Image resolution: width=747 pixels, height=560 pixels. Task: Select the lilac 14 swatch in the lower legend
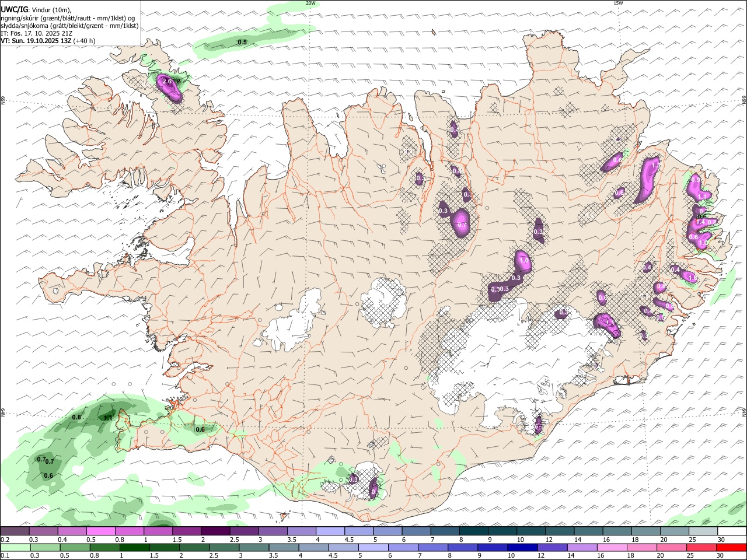pyautogui.click(x=582, y=548)
